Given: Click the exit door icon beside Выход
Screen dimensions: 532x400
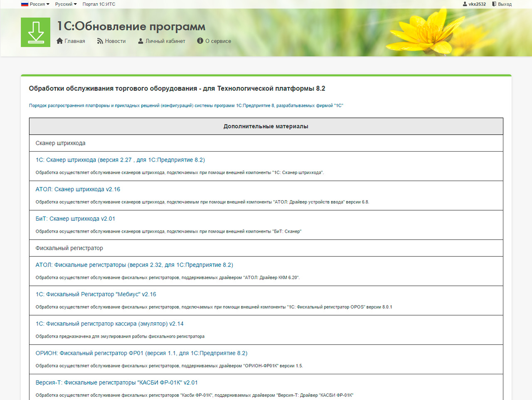Looking at the screenshot, I should pos(494,4).
